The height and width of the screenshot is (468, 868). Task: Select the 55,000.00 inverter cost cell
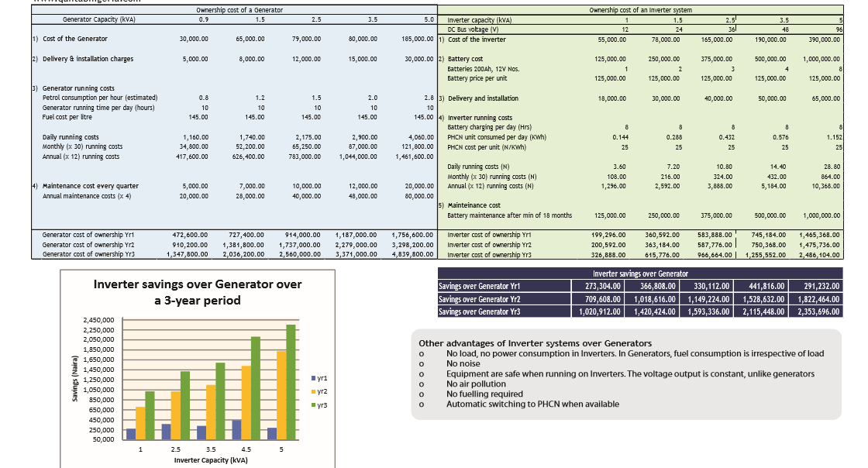(x=611, y=40)
